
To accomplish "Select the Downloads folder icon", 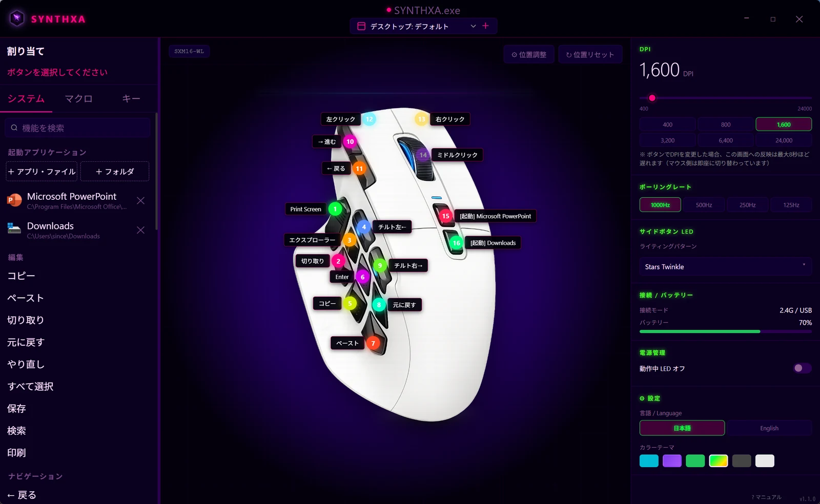I will point(14,229).
